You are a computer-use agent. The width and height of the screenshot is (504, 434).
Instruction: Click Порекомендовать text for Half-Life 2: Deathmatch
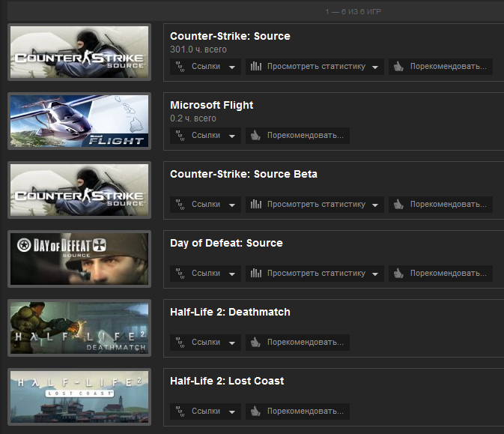pyautogui.click(x=306, y=342)
